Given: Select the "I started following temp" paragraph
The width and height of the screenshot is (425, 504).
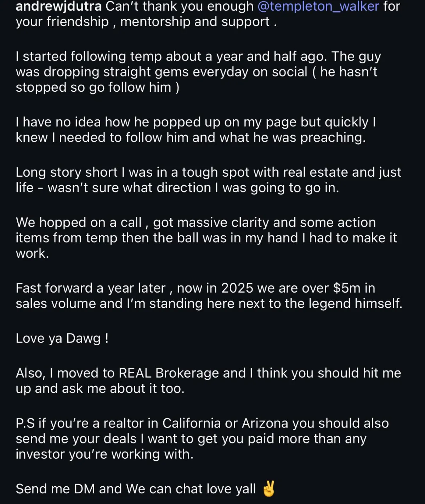Looking at the screenshot, I should (x=198, y=72).
